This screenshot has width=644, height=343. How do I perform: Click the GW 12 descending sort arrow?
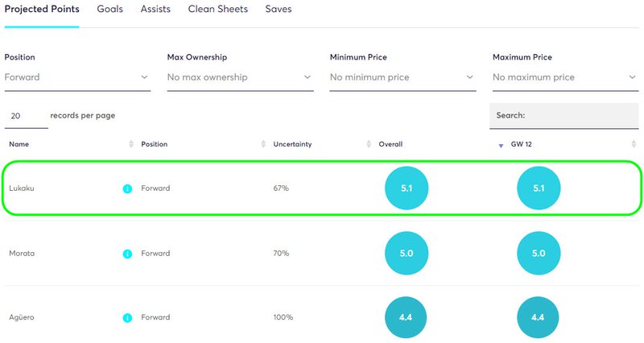pos(501,146)
